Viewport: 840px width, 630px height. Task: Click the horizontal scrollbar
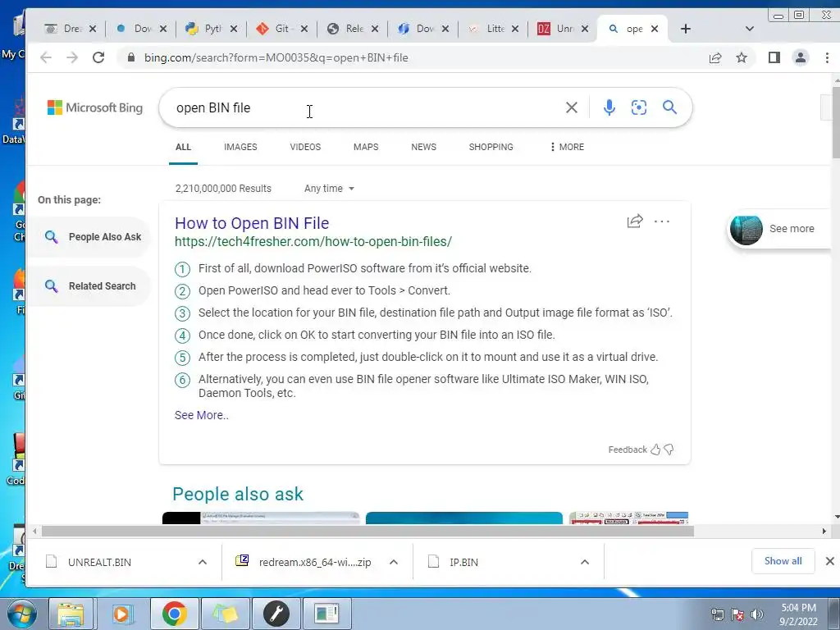tap(367, 532)
